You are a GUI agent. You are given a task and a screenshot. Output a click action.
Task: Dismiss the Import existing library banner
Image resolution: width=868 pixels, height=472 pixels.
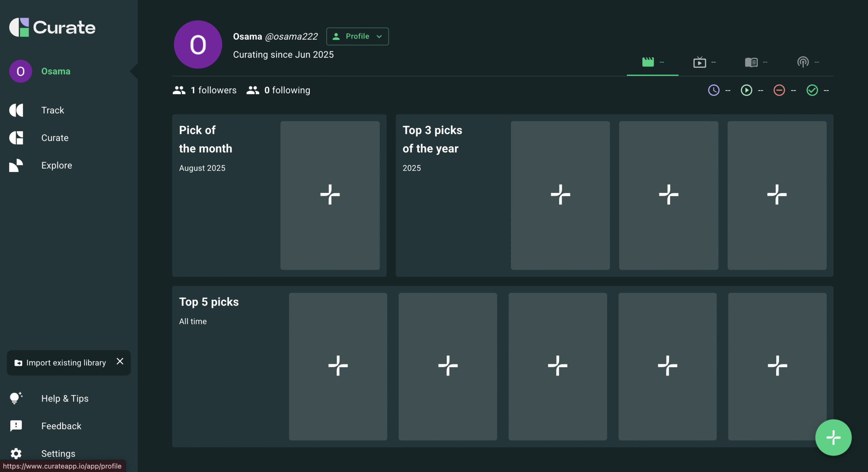tap(120, 361)
